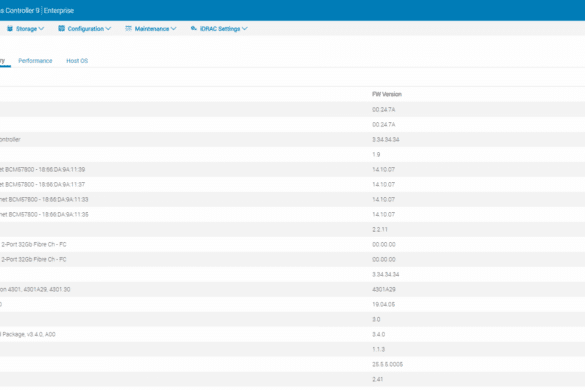The width and height of the screenshot is (585, 390).
Task: Select the 2.41 firmware version value
Action: (x=378, y=379)
